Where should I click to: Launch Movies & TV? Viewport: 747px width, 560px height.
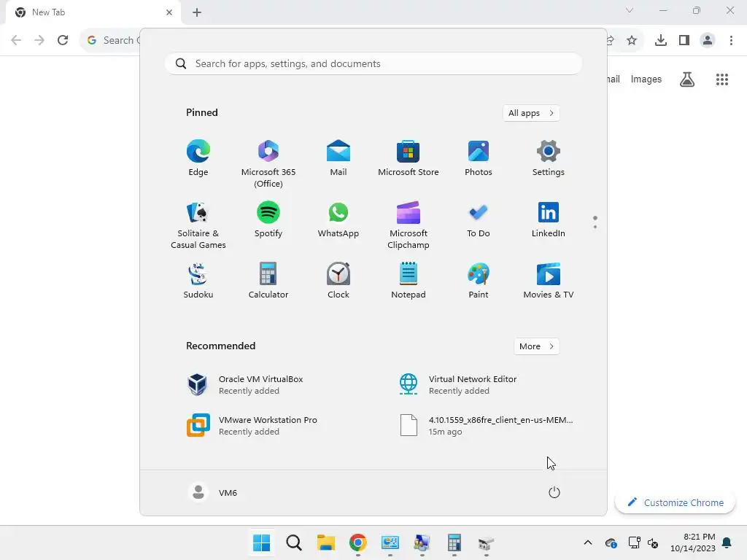point(549,280)
